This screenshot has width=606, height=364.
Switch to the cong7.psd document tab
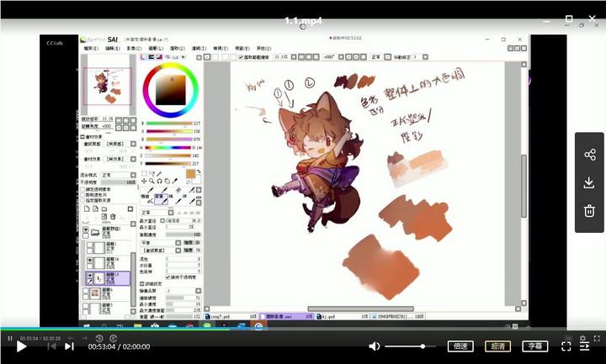point(231,317)
